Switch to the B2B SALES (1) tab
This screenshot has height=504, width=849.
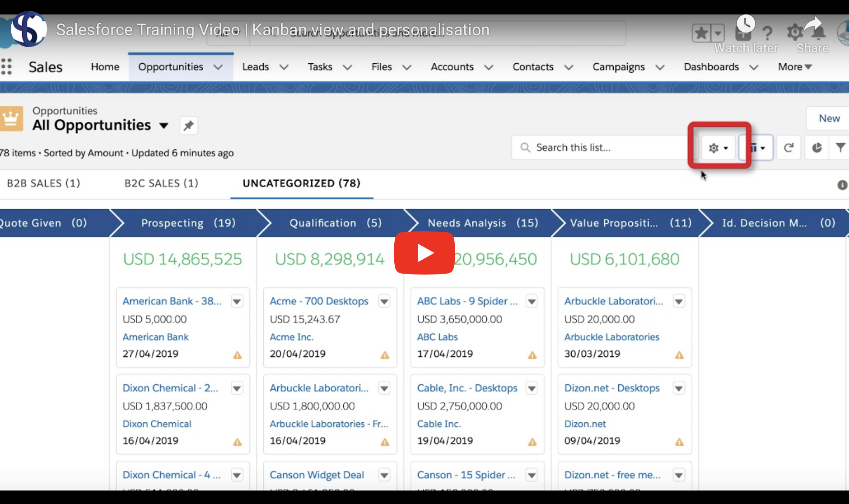point(43,183)
